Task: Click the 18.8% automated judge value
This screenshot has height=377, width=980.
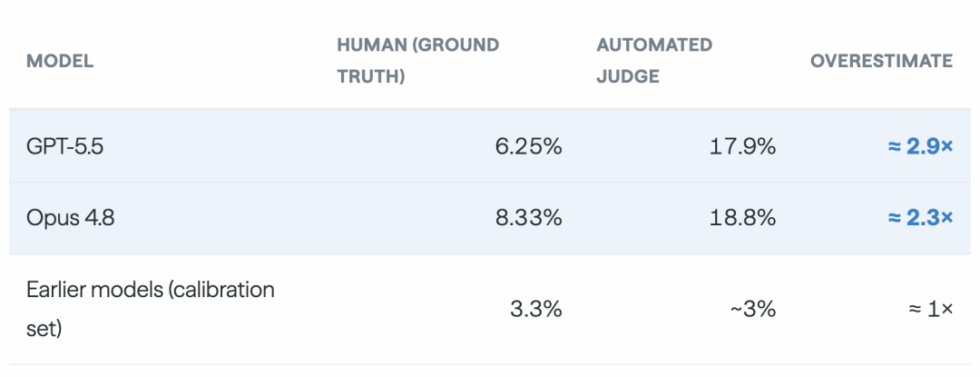Action: click(742, 218)
